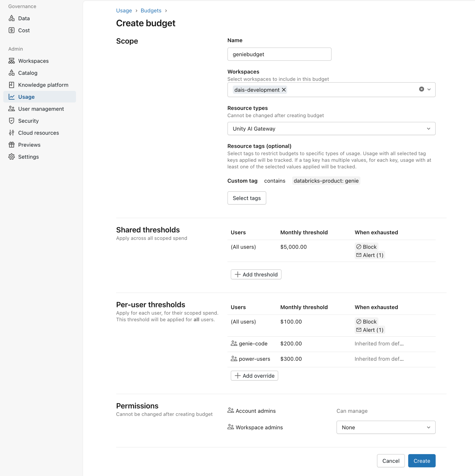
Task: Focus the Name field containing geniebudget
Action: tap(279, 54)
